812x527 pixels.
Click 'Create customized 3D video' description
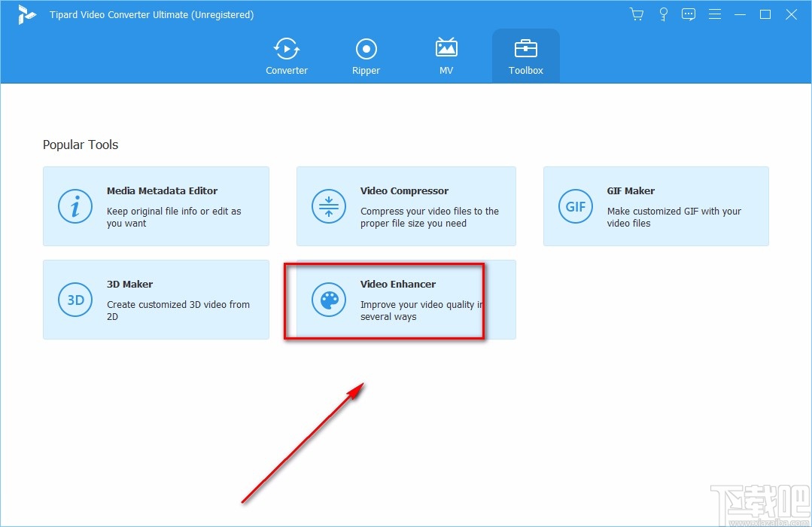(x=178, y=310)
